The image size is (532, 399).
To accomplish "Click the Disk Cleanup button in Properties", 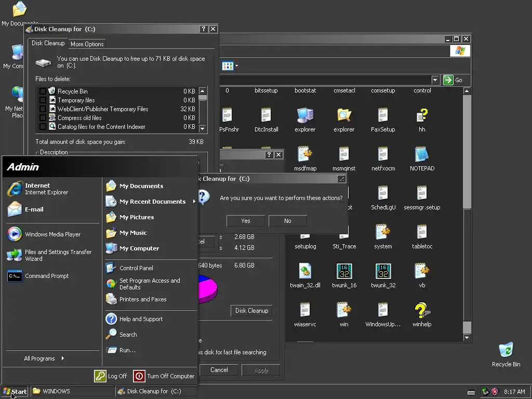I will click(x=251, y=311).
